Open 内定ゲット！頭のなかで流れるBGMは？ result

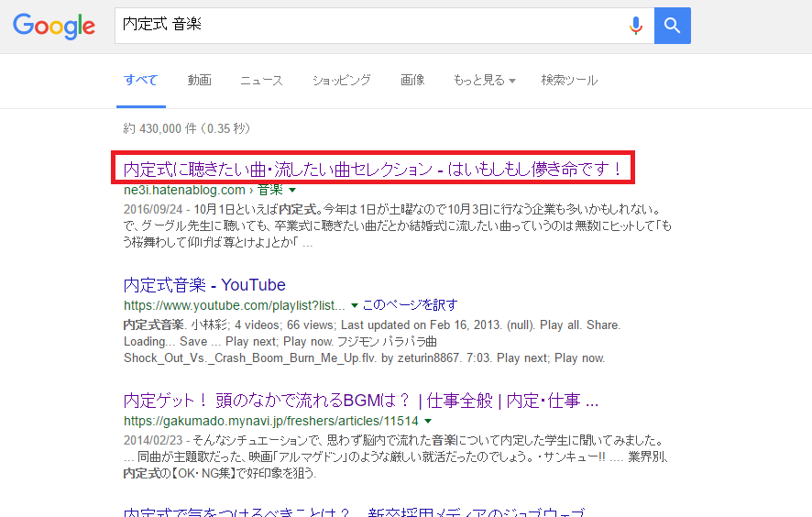(x=361, y=401)
